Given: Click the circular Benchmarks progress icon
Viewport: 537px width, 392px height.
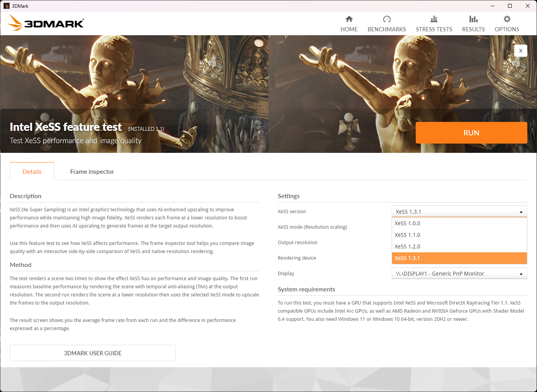Looking at the screenshot, I should 387,19.
